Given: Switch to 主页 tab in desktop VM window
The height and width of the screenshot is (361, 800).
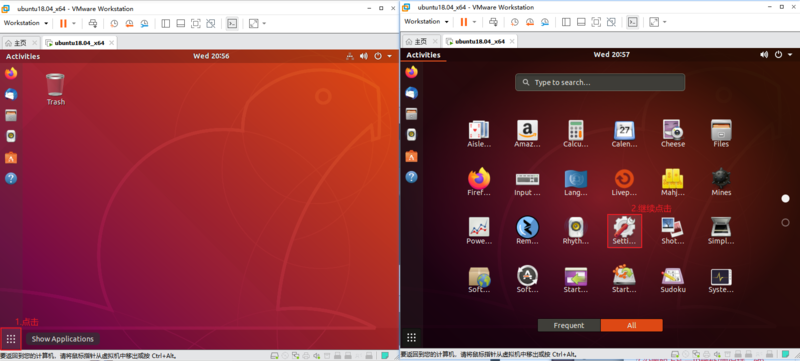Looking at the screenshot, I should click(x=20, y=43).
